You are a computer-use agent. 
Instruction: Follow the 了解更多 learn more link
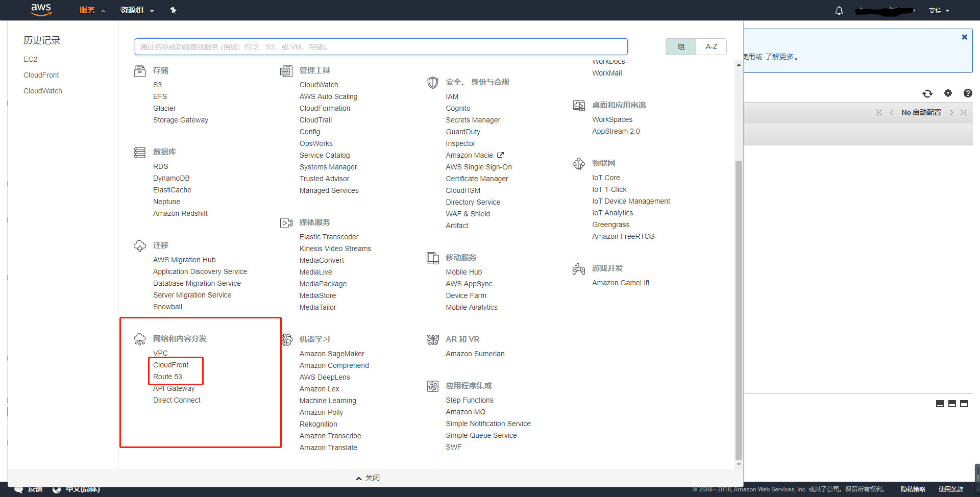tap(779, 57)
